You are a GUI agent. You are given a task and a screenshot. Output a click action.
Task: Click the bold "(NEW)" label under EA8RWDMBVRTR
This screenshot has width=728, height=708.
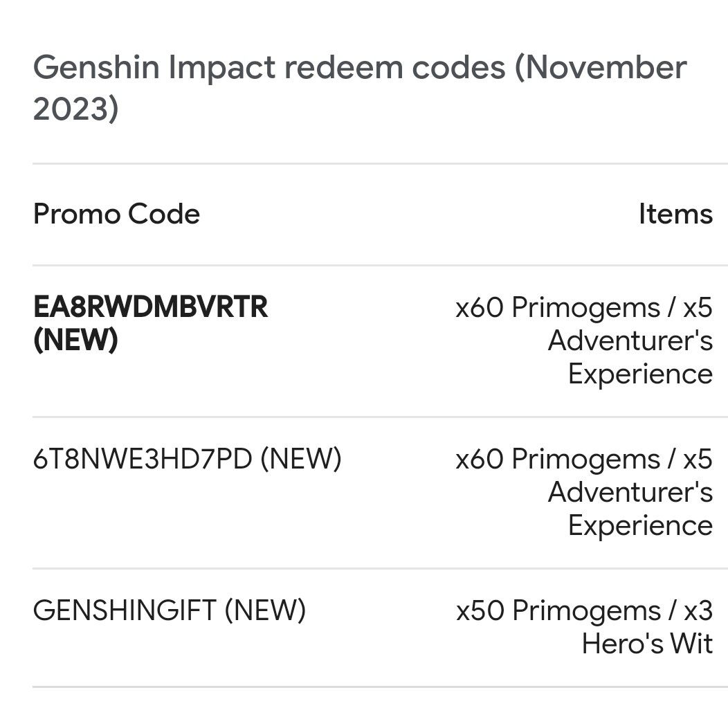75,340
